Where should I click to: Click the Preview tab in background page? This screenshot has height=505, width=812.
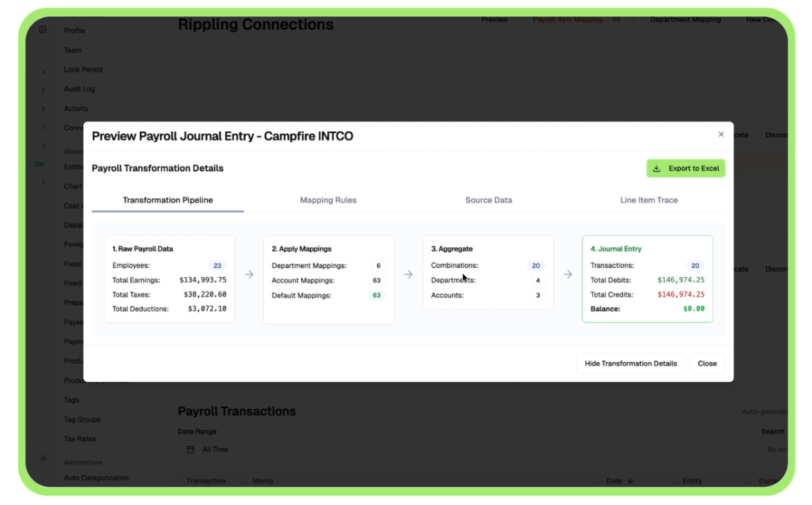click(494, 20)
